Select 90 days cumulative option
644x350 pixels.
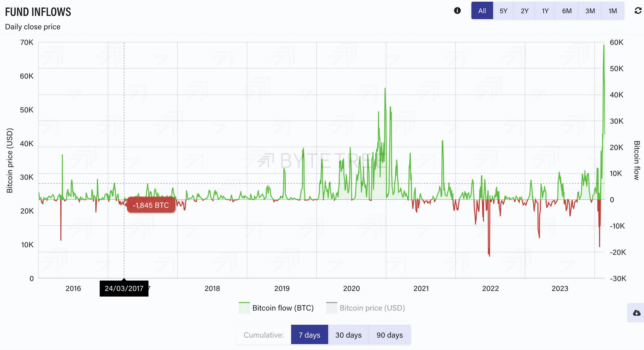(389, 335)
